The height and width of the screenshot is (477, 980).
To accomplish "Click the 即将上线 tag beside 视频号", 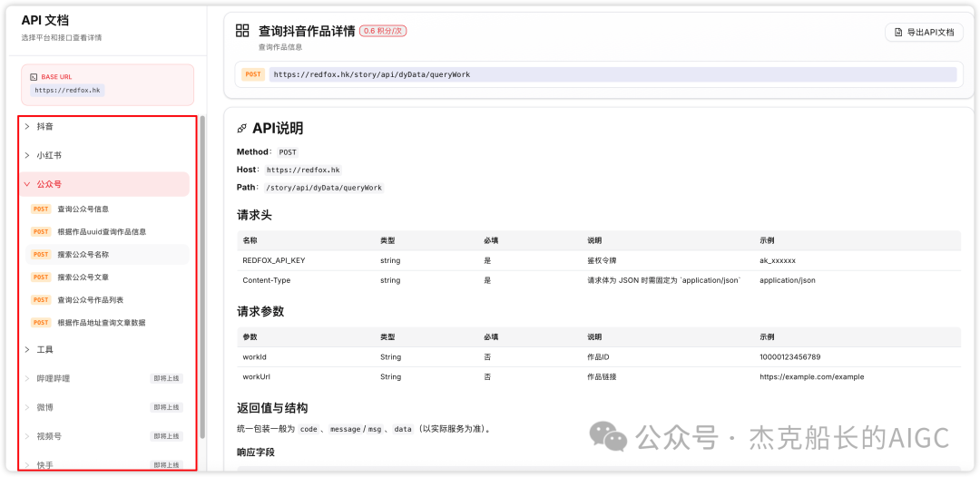I will point(167,436).
